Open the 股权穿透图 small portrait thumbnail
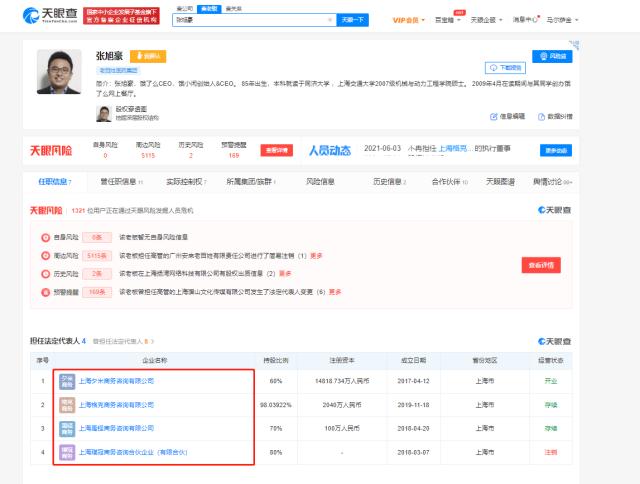 pos(104,113)
